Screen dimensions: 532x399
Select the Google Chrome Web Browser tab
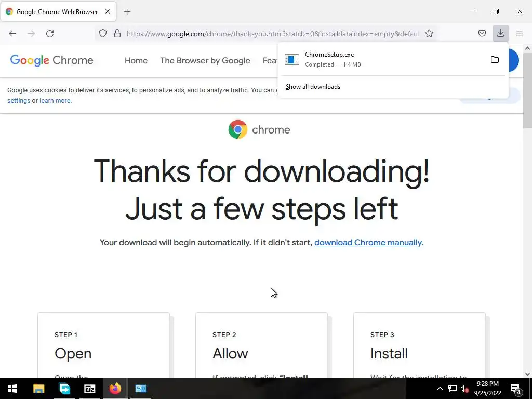click(58, 11)
